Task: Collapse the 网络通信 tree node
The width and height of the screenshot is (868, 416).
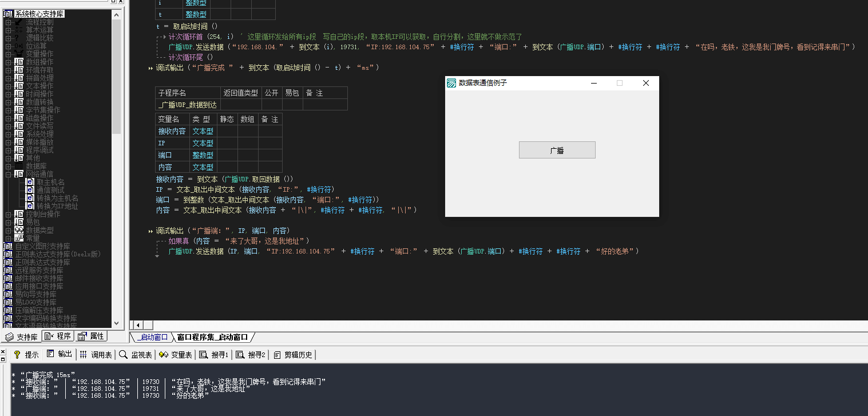Action: pos(9,174)
